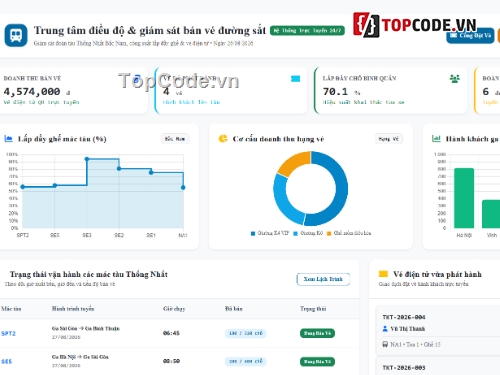Click the sold seats badge in SE5 row
Image resolution: width=500 pixels, height=375 pixels.
click(x=246, y=361)
